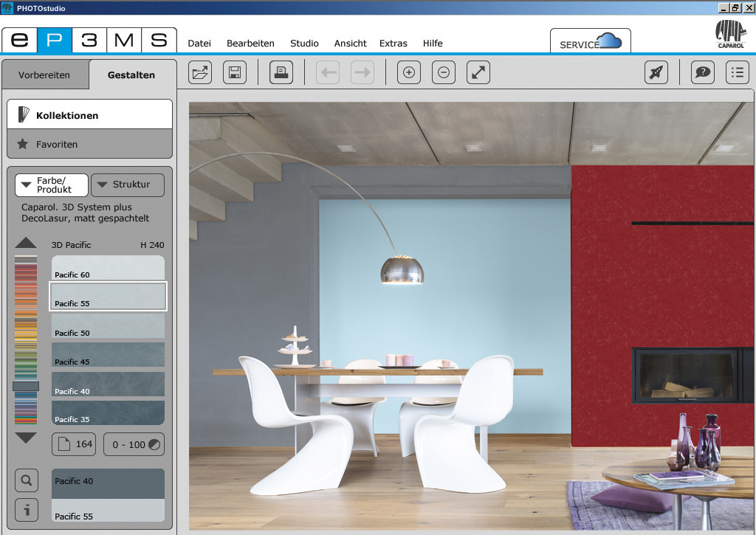Click the zoom in plus icon

click(x=408, y=72)
